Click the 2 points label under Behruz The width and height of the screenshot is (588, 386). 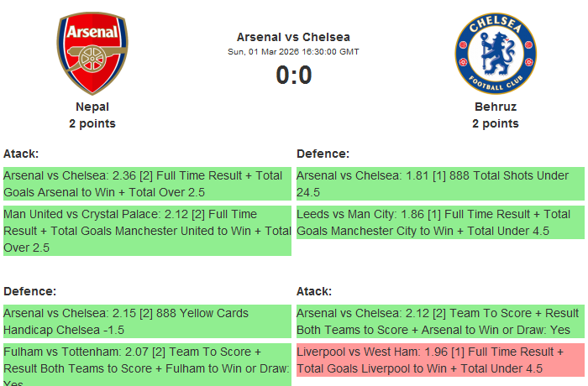pos(495,123)
